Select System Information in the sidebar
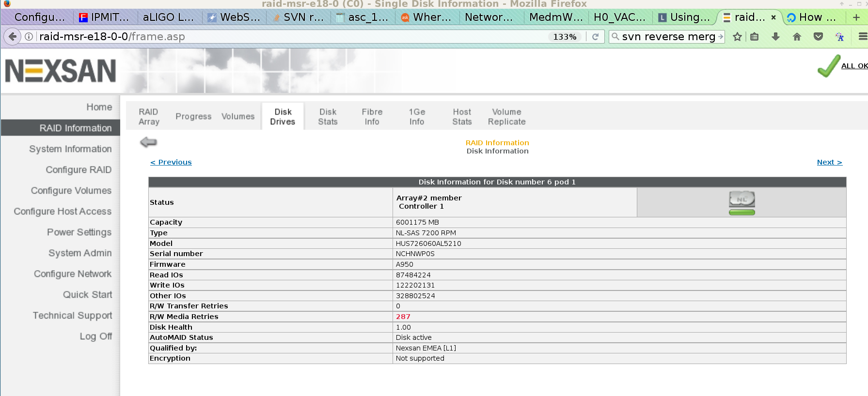Viewport: 868px width, 396px height. 70,149
